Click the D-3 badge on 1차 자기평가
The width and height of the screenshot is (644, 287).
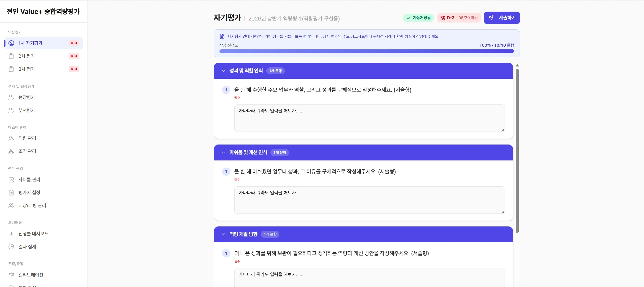pos(74,43)
